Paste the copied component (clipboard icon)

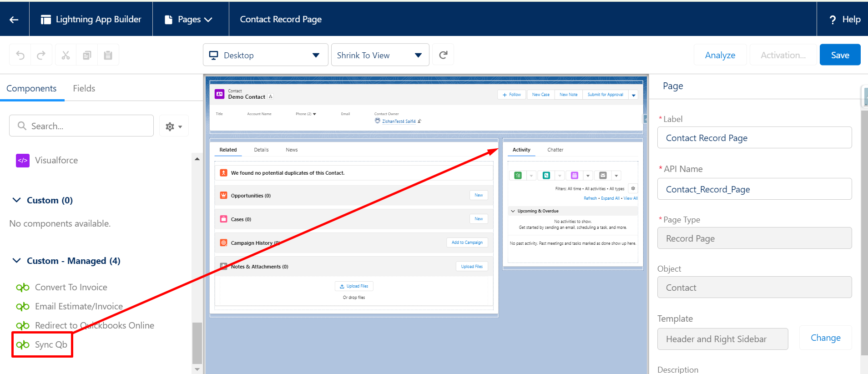(x=108, y=55)
